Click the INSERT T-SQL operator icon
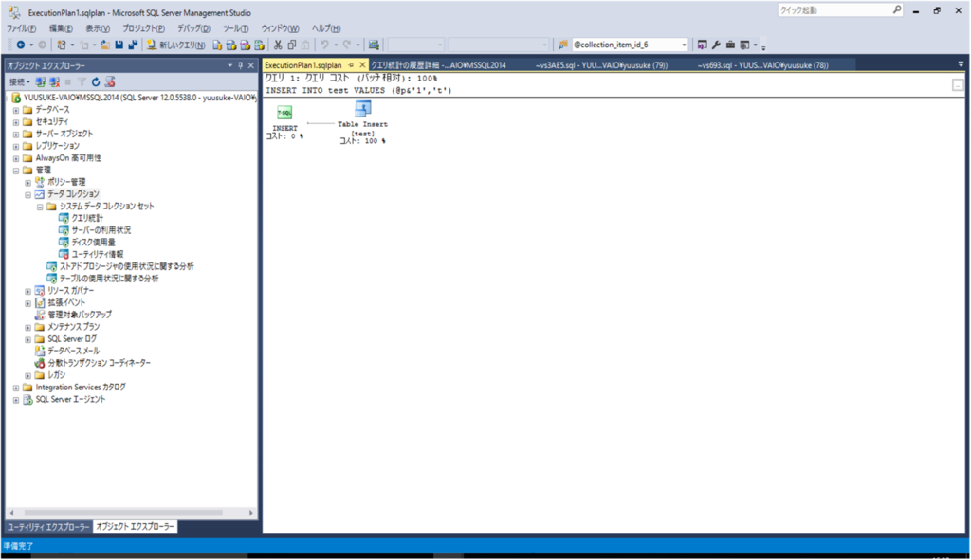This screenshot has height=560, width=971. point(284,113)
